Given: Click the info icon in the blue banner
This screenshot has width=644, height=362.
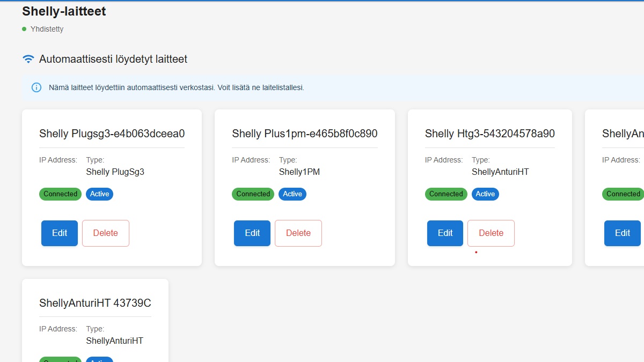Looking at the screenshot, I should (x=36, y=87).
